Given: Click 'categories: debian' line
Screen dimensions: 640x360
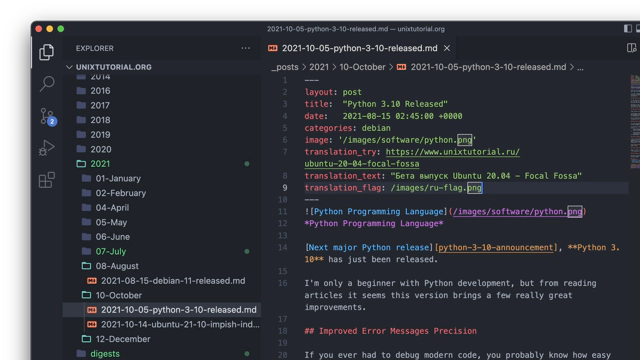Looking at the screenshot, I should pos(347,128).
